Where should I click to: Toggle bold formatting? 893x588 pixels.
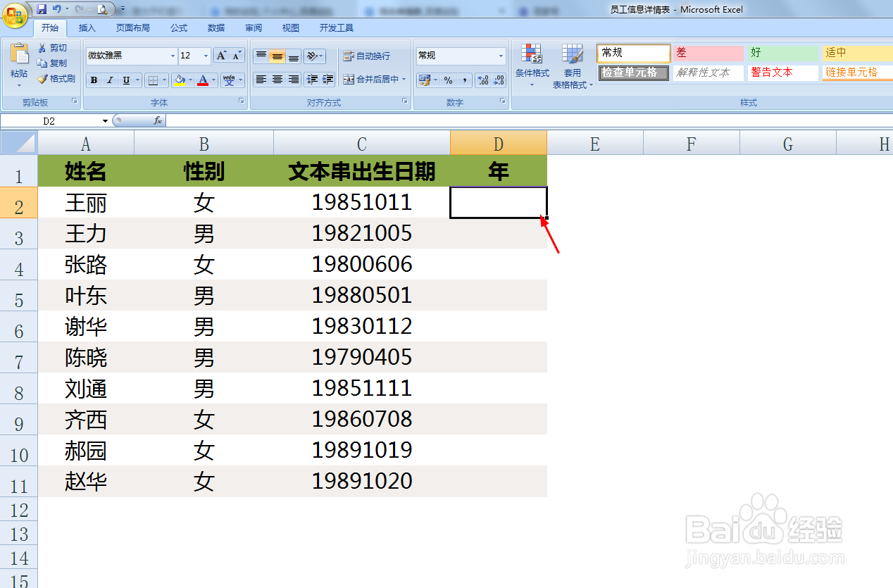click(94, 80)
